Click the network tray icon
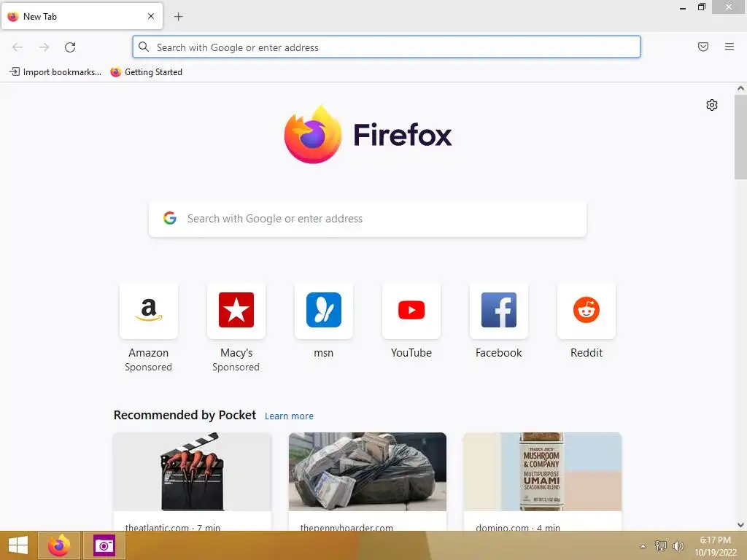 point(661,546)
